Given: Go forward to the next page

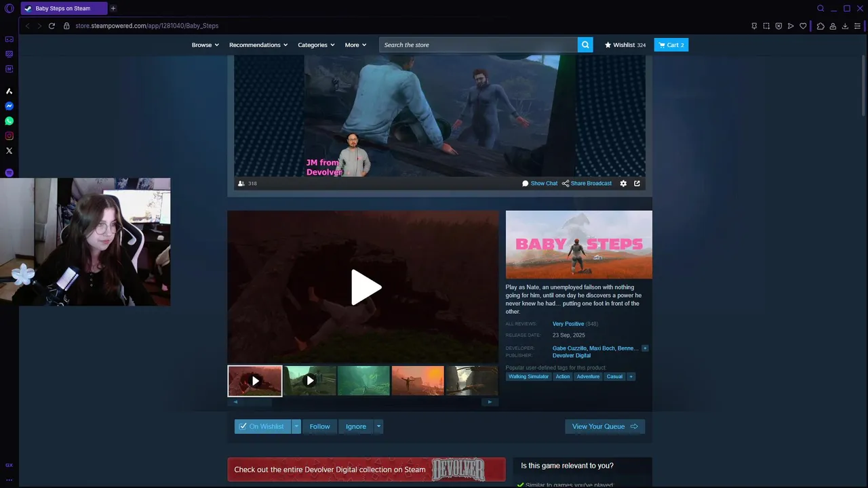Looking at the screenshot, I should (39, 26).
